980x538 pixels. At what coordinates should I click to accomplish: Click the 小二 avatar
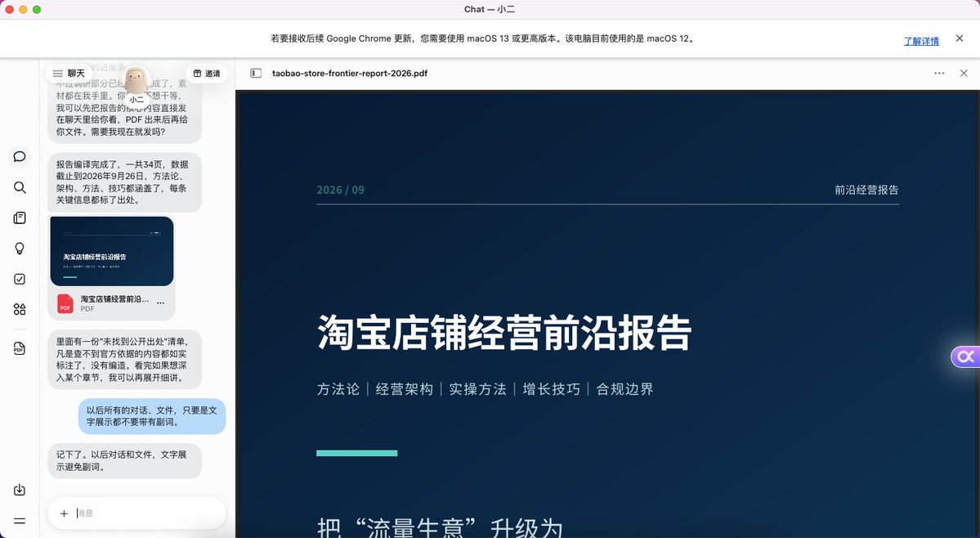tap(136, 81)
